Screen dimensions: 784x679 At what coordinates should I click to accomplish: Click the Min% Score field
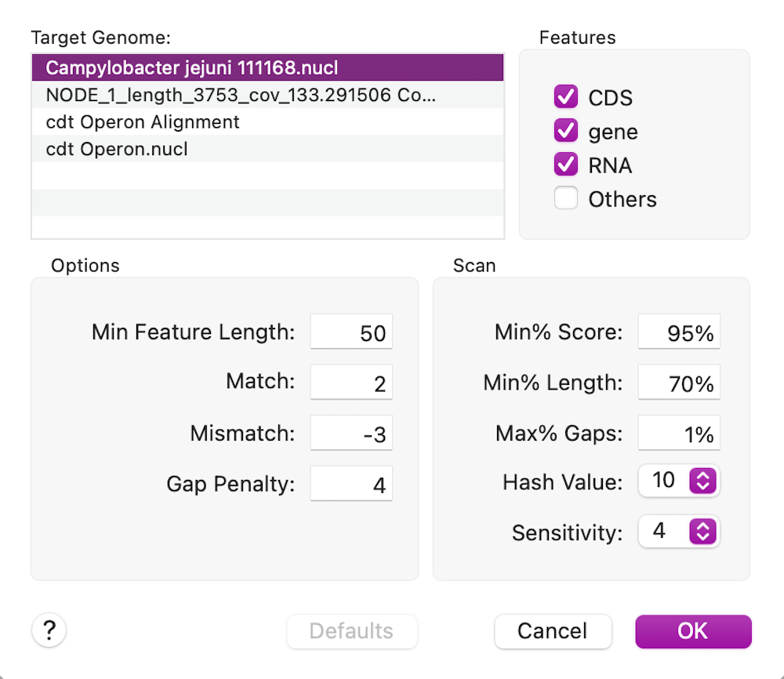[x=678, y=332]
